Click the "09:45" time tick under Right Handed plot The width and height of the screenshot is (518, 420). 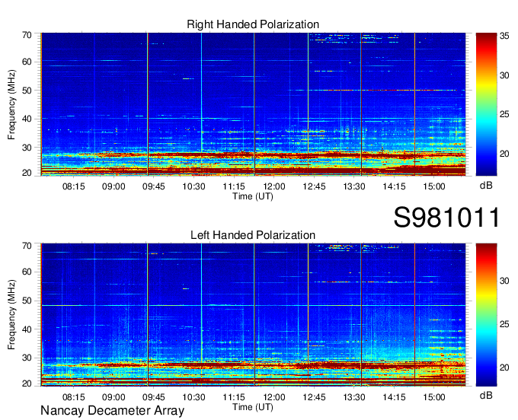(x=154, y=186)
